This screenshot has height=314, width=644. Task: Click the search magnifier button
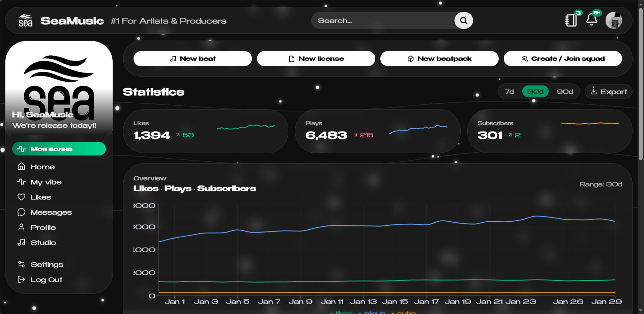(464, 21)
